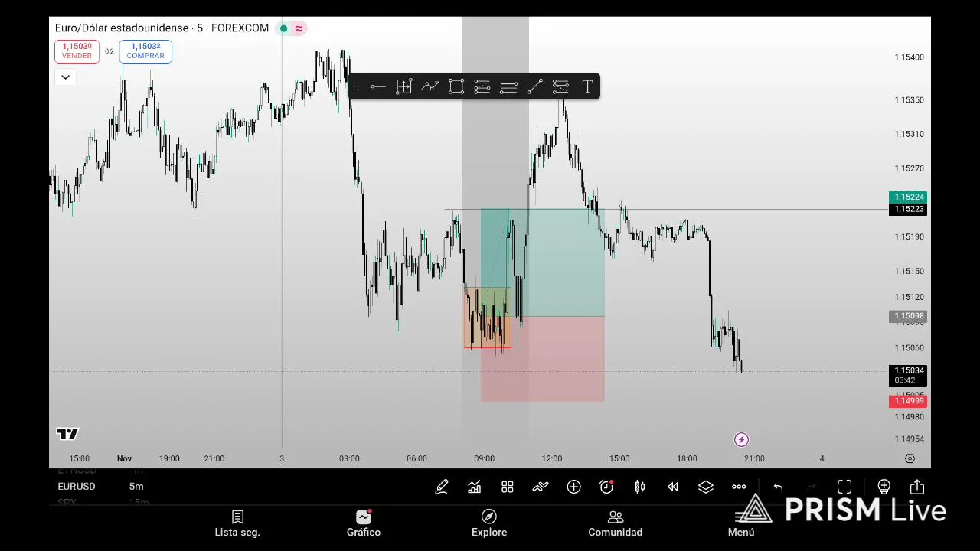The height and width of the screenshot is (551, 980).
Task: Select the text annotation tool
Action: coord(587,86)
